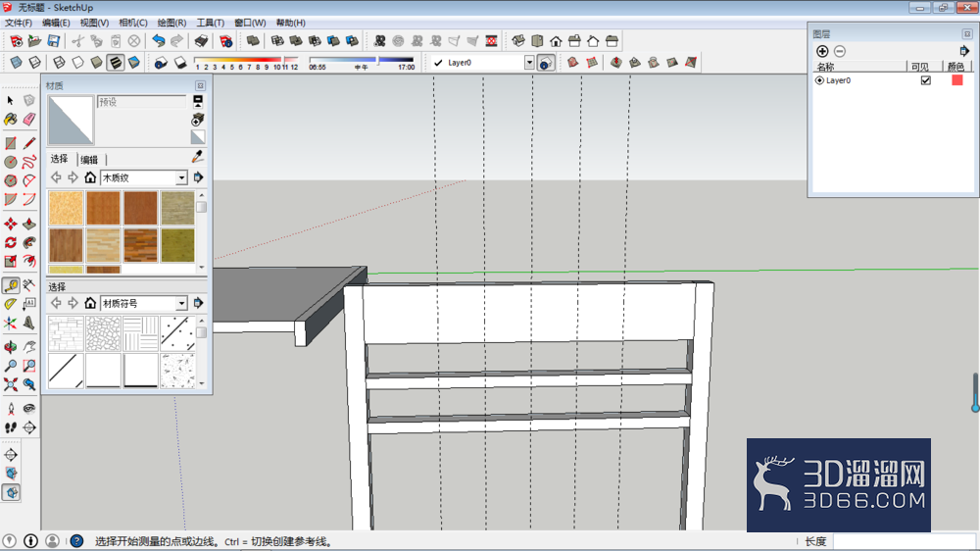Activate the Orbit tool
Viewport: 980px width, 551px height.
coord(11,347)
